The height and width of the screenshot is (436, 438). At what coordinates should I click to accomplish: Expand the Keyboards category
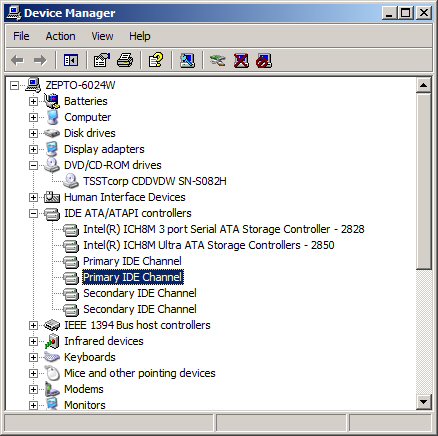click(x=33, y=357)
